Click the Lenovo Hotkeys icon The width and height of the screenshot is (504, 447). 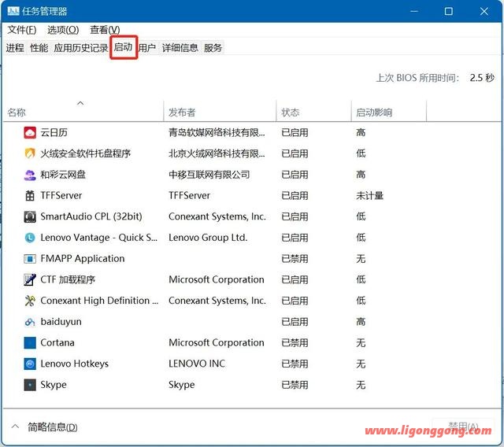pyautogui.click(x=30, y=364)
